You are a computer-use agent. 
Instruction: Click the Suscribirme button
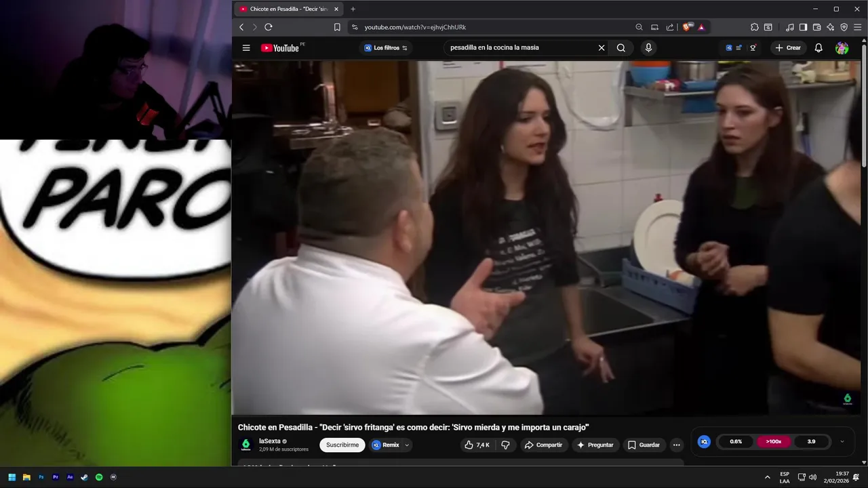click(342, 445)
